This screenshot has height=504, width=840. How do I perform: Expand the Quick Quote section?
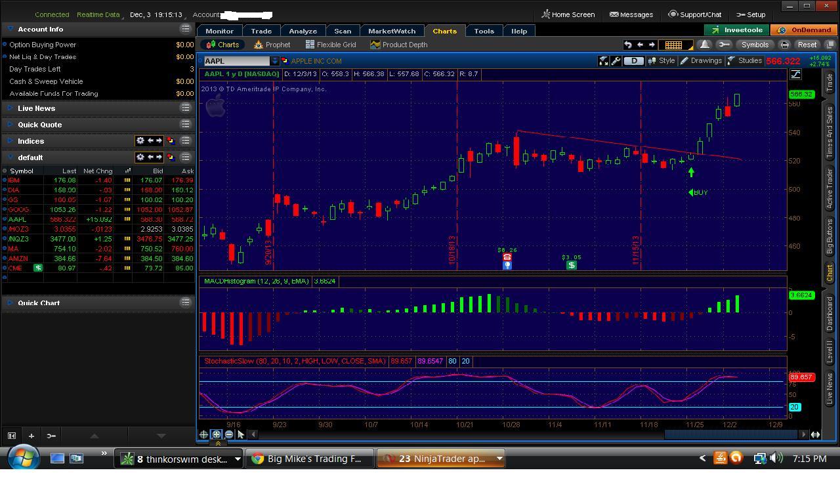[10, 124]
